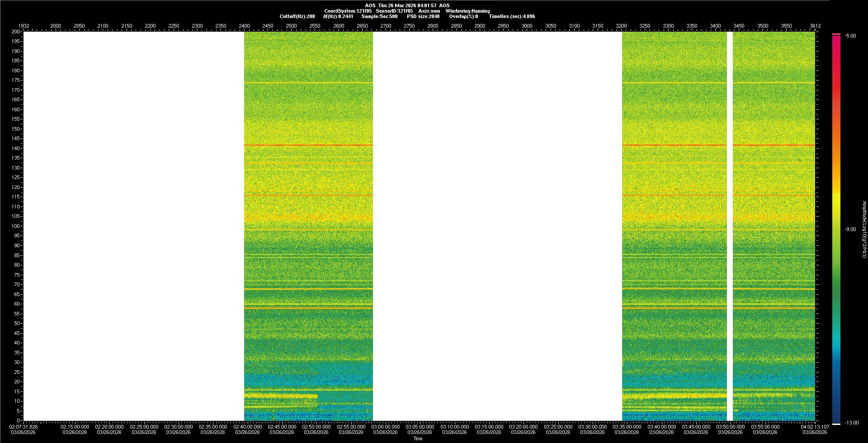Click the -9.00 label on the color scale

(x=850, y=230)
